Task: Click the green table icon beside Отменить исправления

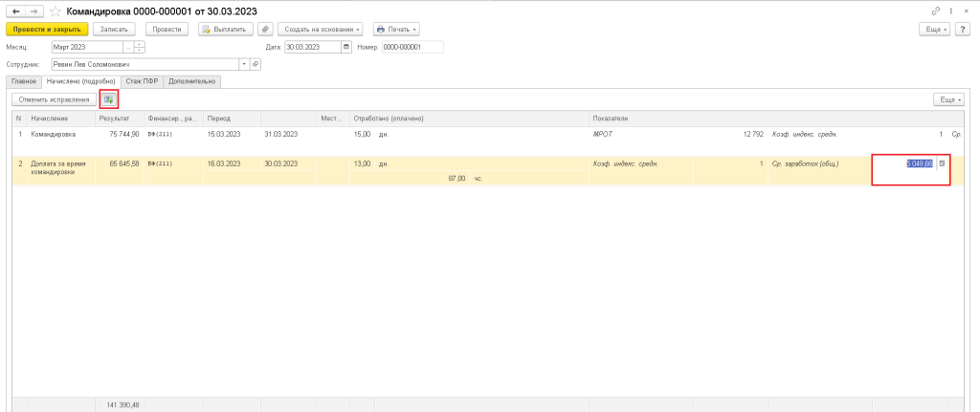Action: click(x=108, y=99)
